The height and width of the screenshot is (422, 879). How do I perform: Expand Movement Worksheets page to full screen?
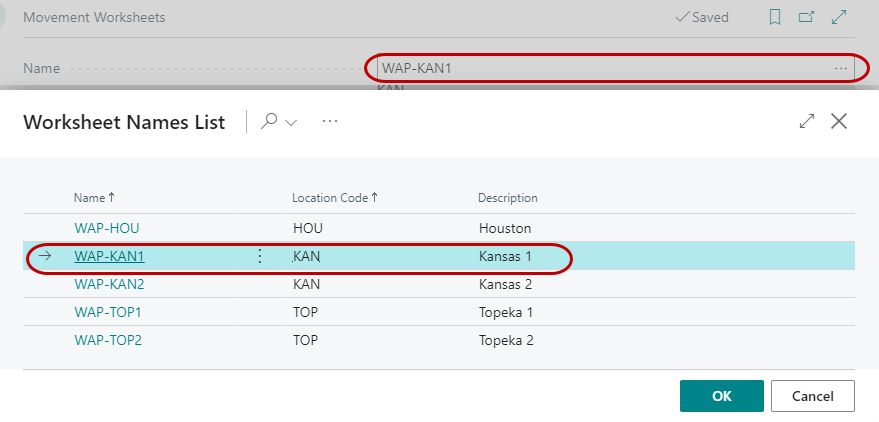839,17
